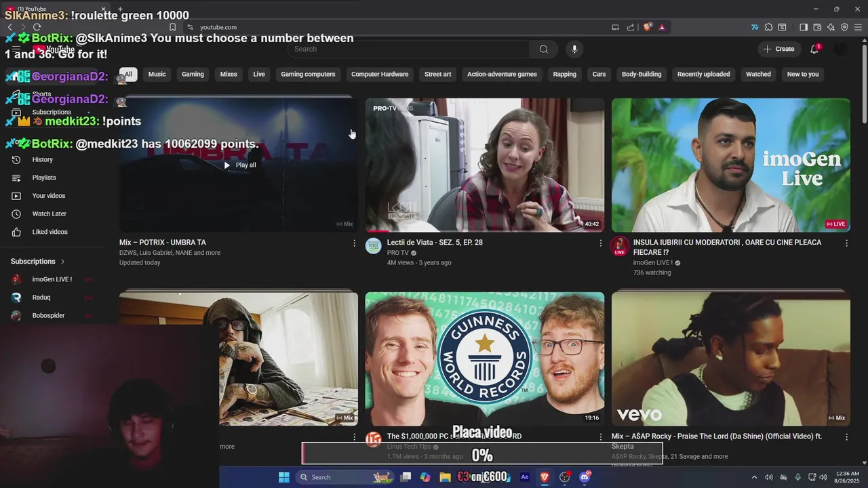Viewport: 868px width, 488px height.
Task: Open the Lectii de Viata video title
Action: pyautogui.click(x=435, y=243)
